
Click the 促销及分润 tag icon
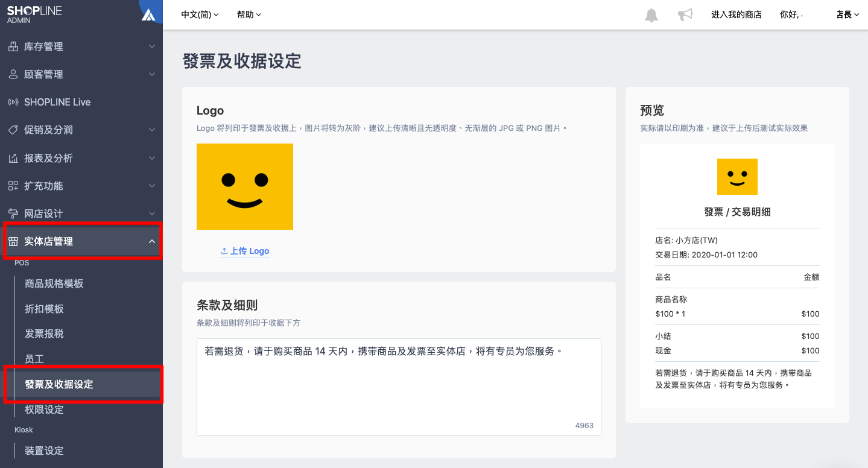(x=13, y=130)
